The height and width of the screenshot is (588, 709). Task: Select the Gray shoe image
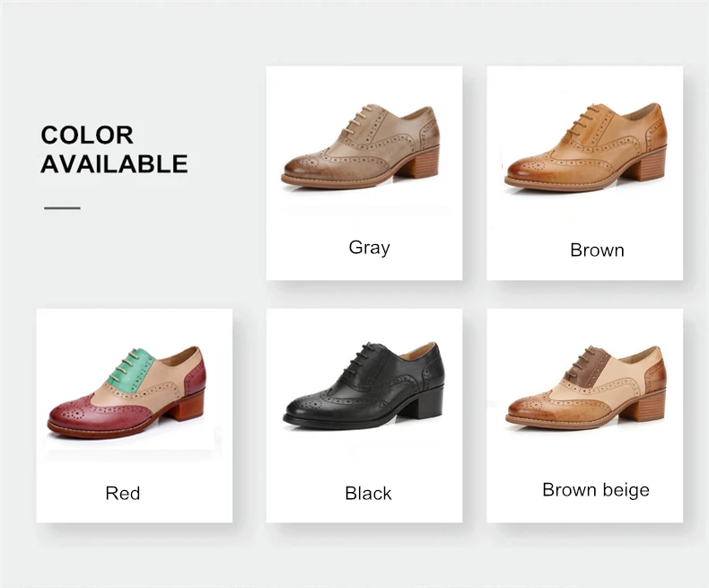coord(361,145)
